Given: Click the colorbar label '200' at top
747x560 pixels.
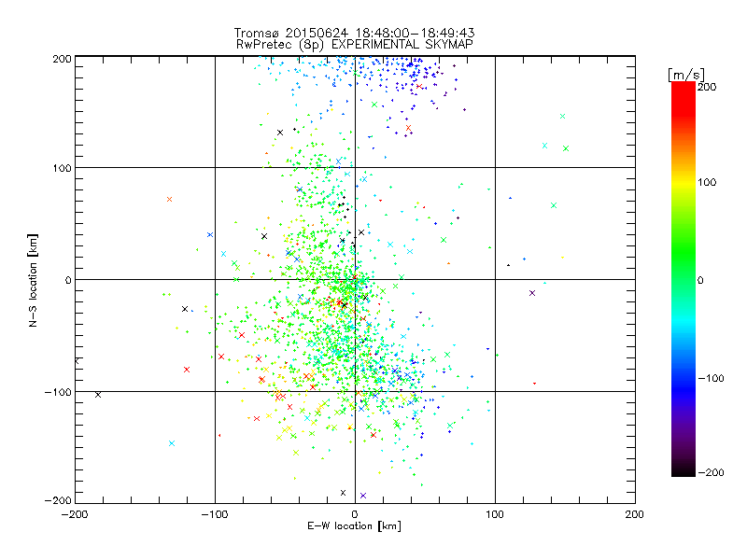Looking at the screenshot, I should 707,87.
